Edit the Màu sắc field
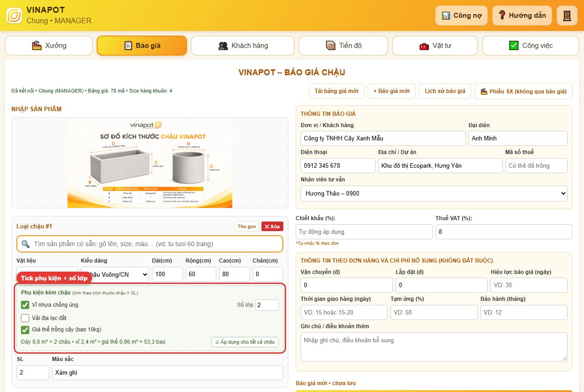The height and width of the screenshot is (392, 584). (x=167, y=372)
